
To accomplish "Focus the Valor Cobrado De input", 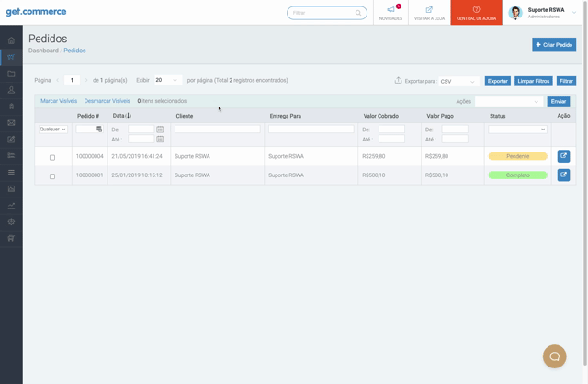I will (391, 129).
